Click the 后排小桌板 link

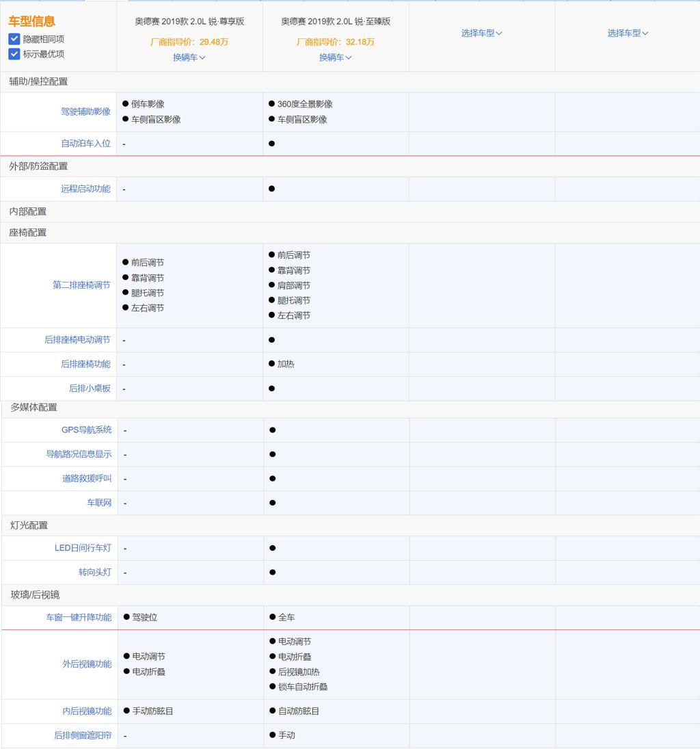[90, 389]
